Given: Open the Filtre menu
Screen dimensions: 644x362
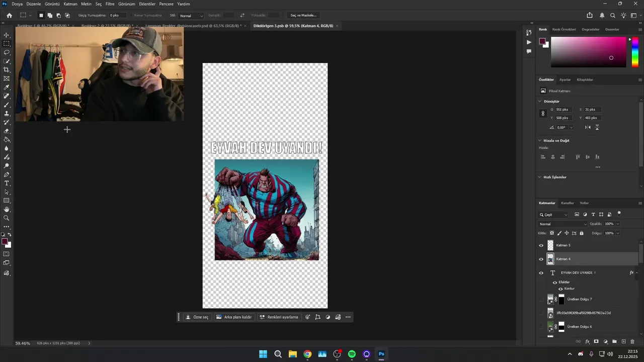Looking at the screenshot, I should click(x=110, y=4).
